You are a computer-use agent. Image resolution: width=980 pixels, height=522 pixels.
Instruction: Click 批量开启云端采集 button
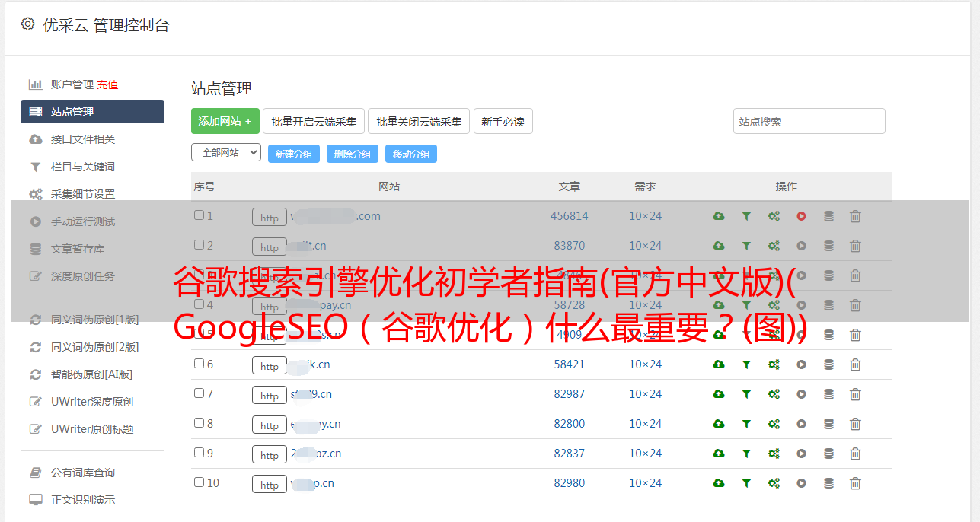point(314,121)
